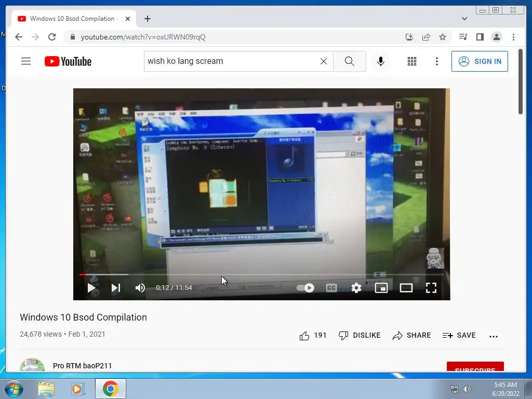Click the 24,678 views text
Viewport: 532px width, 399px height.
pyautogui.click(x=41, y=334)
